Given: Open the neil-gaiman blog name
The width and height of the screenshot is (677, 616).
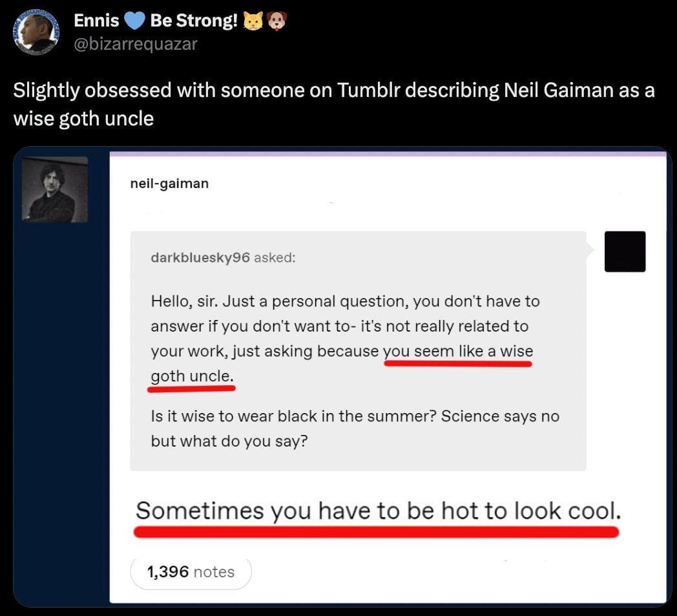Looking at the screenshot, I should point(169,183).
